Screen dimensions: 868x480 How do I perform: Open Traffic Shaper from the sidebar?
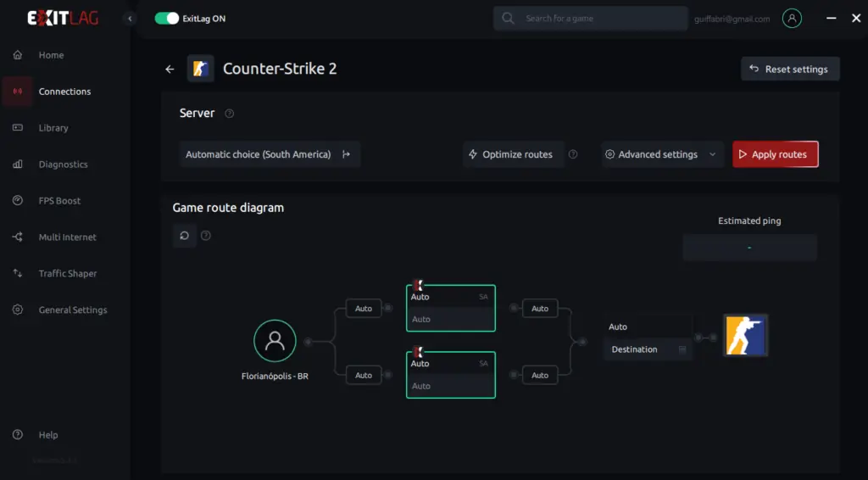point(68,274)
